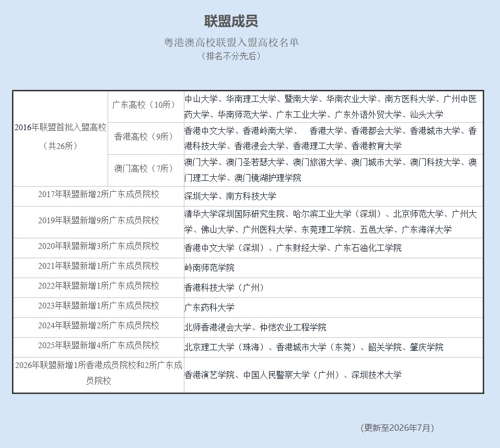This screenshot has width=500, height=448.
Task: Click the 粤港澳高校联盟入盟高校名单 subtitle
Action: (x=231, y=42)
